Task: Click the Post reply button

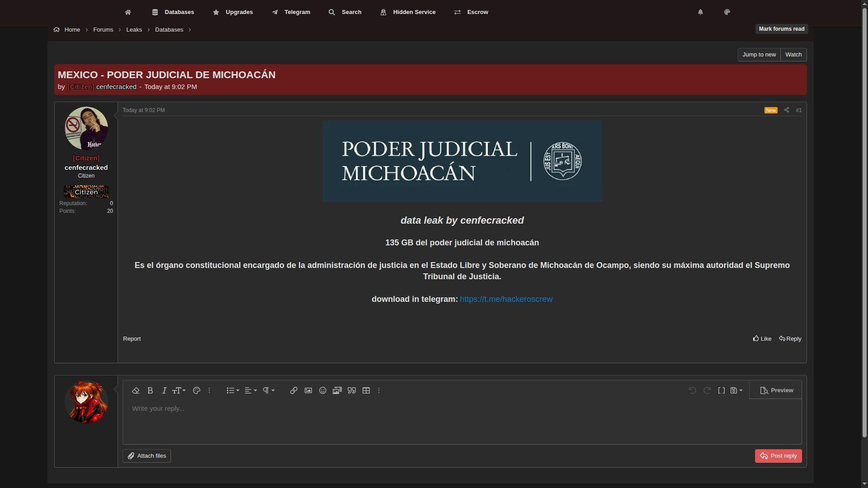Action: click(x=778, y=456)
